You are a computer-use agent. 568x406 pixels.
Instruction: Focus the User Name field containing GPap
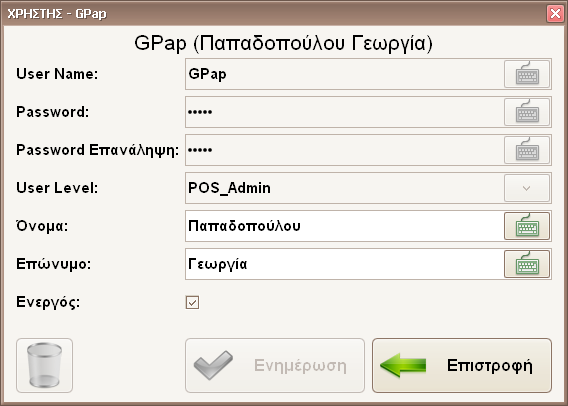344,74
